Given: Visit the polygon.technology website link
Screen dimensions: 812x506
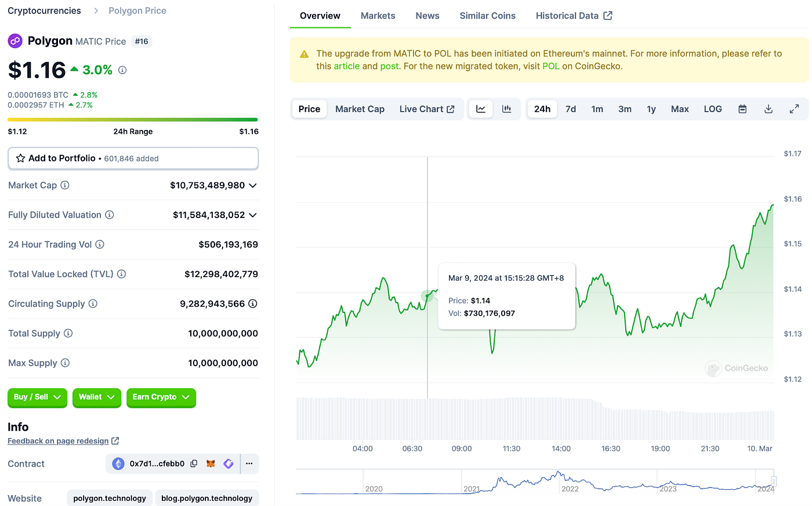Looking at the screenshot, I should 109,498.
